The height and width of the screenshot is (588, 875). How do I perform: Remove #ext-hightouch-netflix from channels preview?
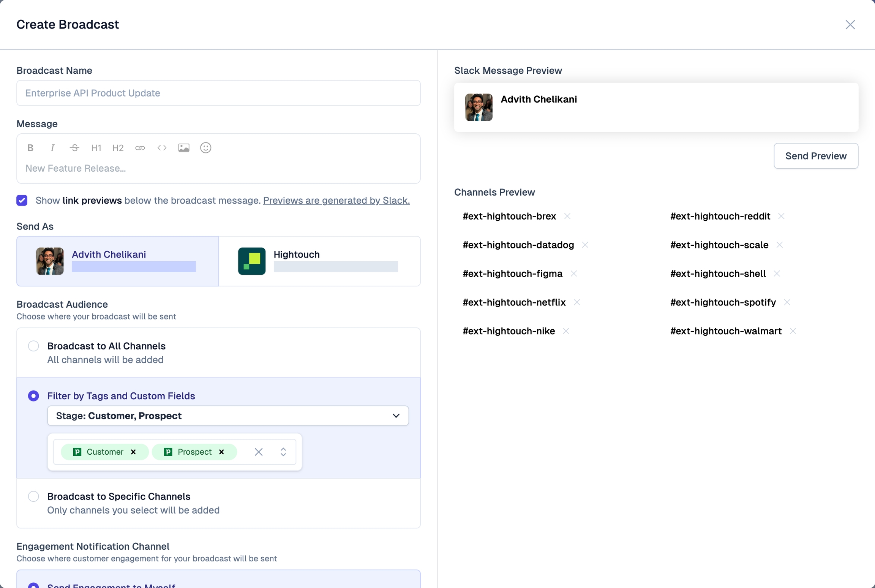pyautogui.click(x=576, y=302)
